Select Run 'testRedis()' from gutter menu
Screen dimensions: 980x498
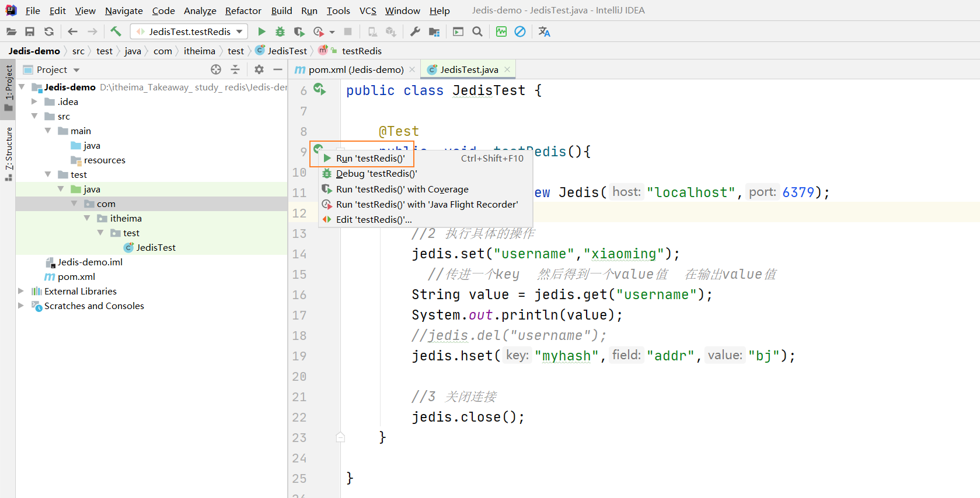426,158
